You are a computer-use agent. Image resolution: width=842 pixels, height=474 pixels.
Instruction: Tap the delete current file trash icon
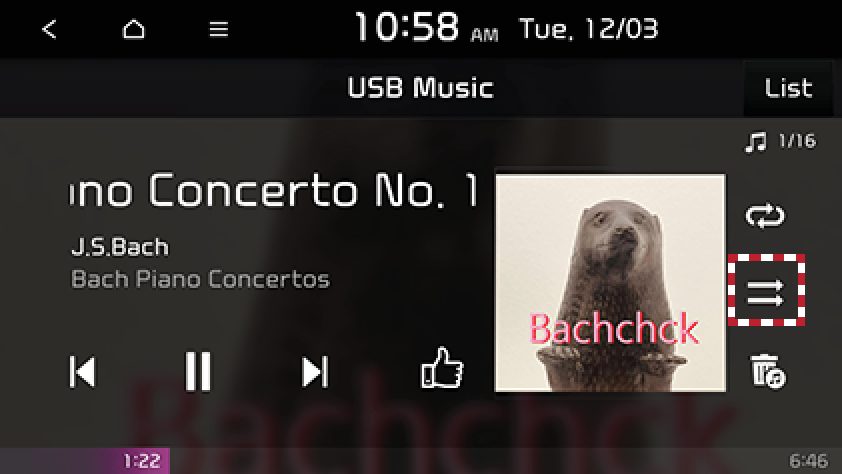point(767,370)
